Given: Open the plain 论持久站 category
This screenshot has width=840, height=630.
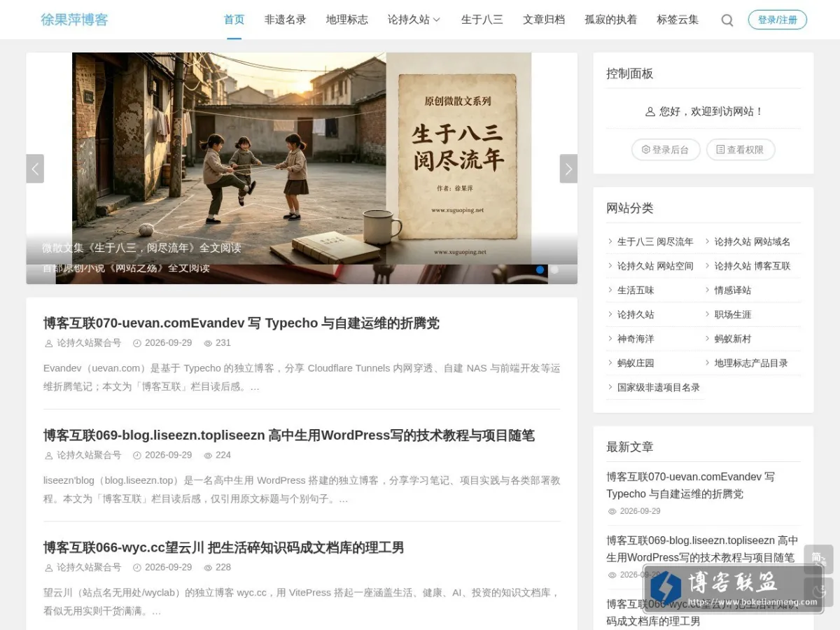Looking at the screenshot, I should click(x=636, y=314).
